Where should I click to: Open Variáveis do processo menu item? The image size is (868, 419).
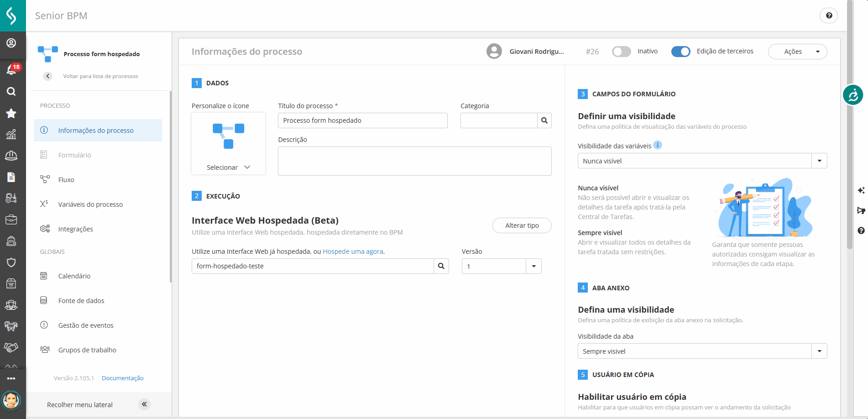pyautogui.click(x=98, y=204)
